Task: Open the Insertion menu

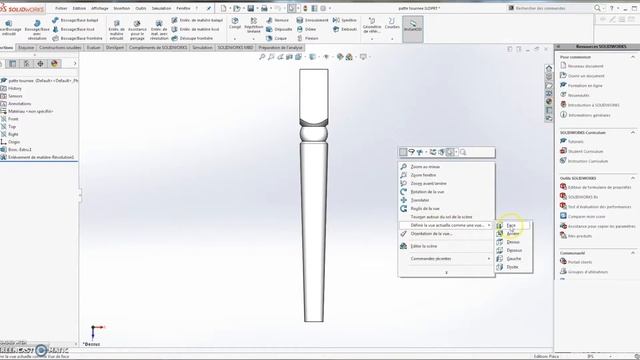Action: (122, 9)
